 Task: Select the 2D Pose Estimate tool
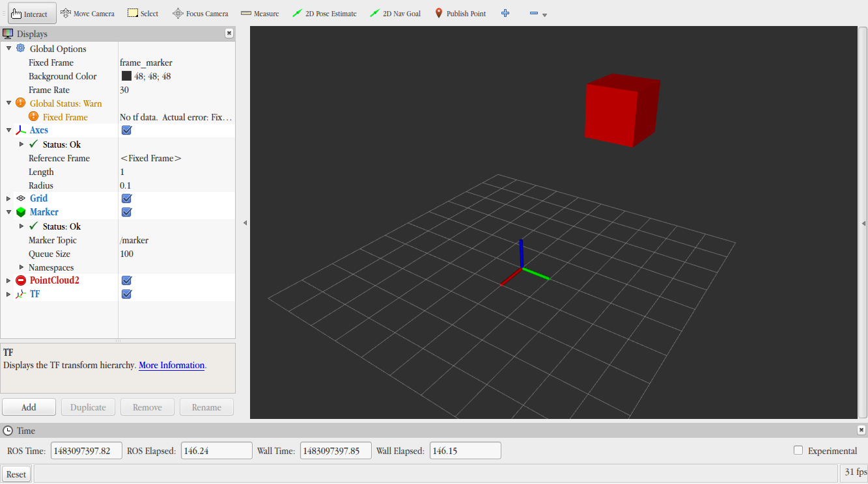click(x=324, y=14)
